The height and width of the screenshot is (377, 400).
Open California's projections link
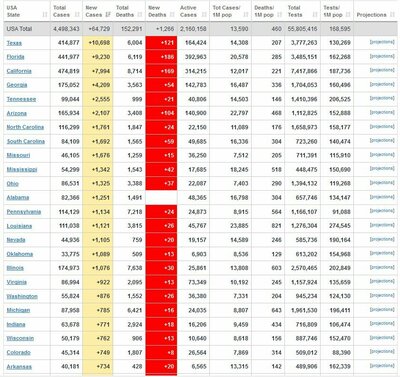pyautogui.click(x=382, y=70)
